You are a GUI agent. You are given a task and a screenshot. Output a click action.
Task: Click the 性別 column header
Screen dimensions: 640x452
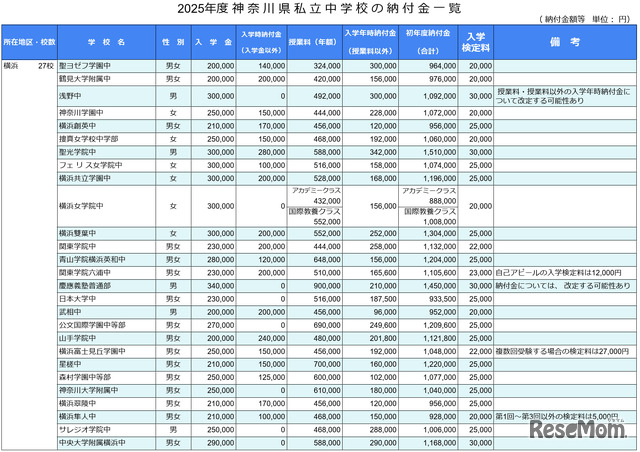click(173, 42)
